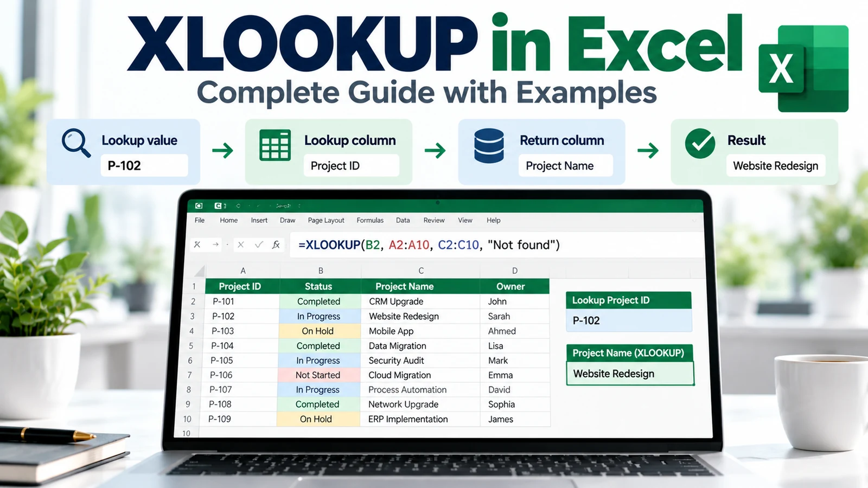Select cell P-109

pos(239,419)
